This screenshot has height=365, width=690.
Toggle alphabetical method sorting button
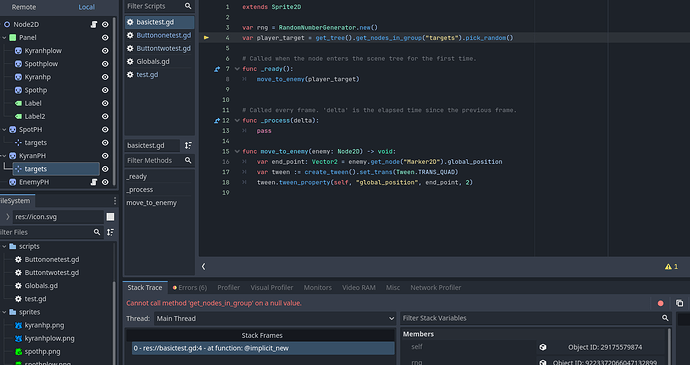click(x=188, y=145)
